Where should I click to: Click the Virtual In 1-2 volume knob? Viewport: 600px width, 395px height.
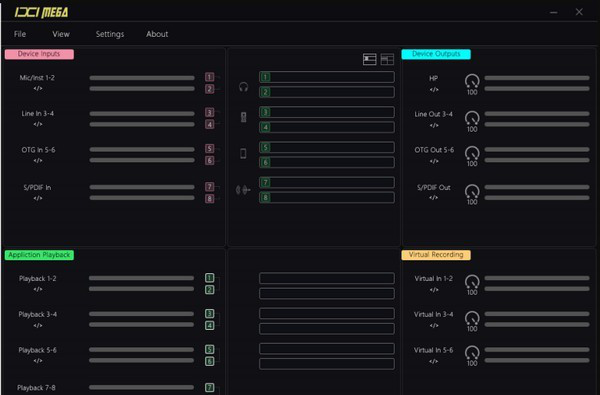click(x=472, y=282)
